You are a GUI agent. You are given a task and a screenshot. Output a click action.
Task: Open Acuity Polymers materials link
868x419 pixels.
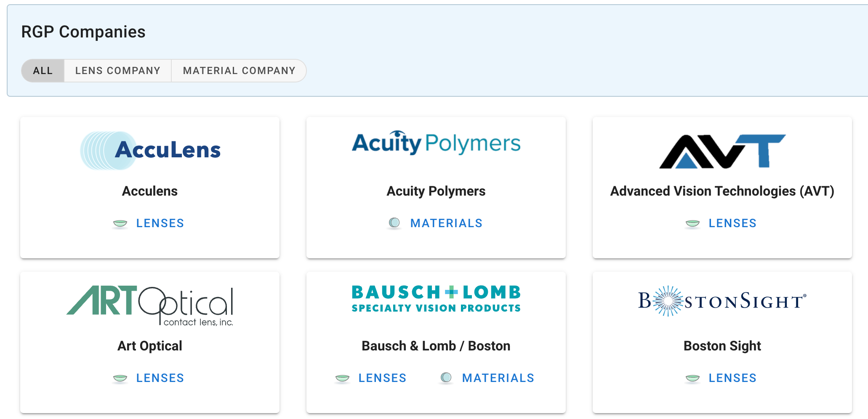pyautogui.click(x=446, y=223)
